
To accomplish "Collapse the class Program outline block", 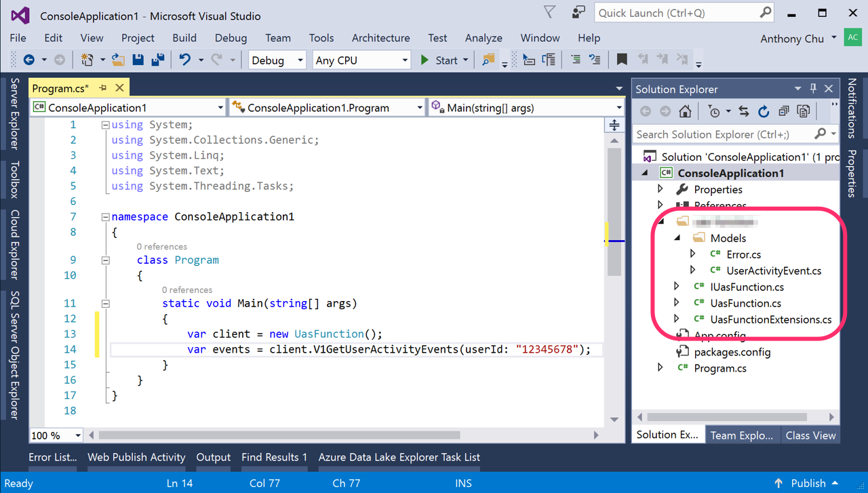I will pyautogui.click(x=105, y=260).
